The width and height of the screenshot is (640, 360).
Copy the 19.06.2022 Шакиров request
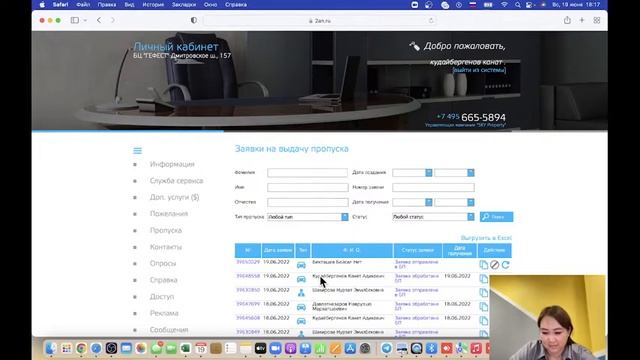pyautogui.click(x=484, y=293)
